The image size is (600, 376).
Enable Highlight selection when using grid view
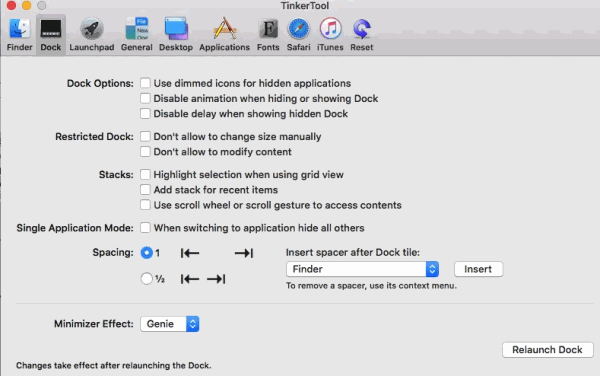click(145, 174)
